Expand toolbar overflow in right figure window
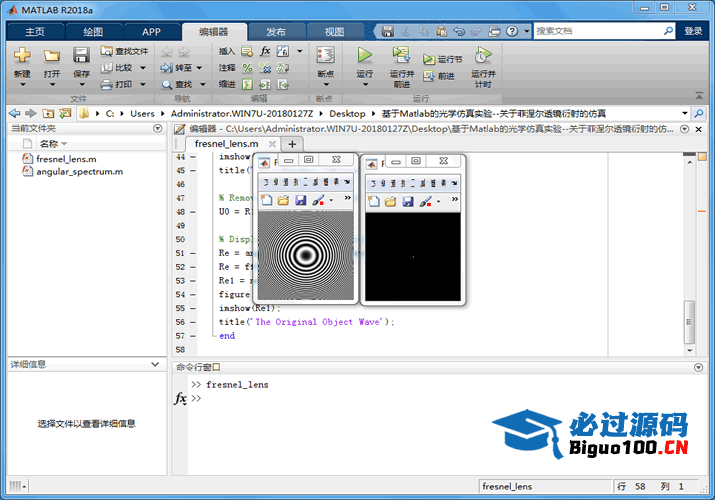Image resolution: width=715 pixels, height=500 pixels. (x=455, y=199)
